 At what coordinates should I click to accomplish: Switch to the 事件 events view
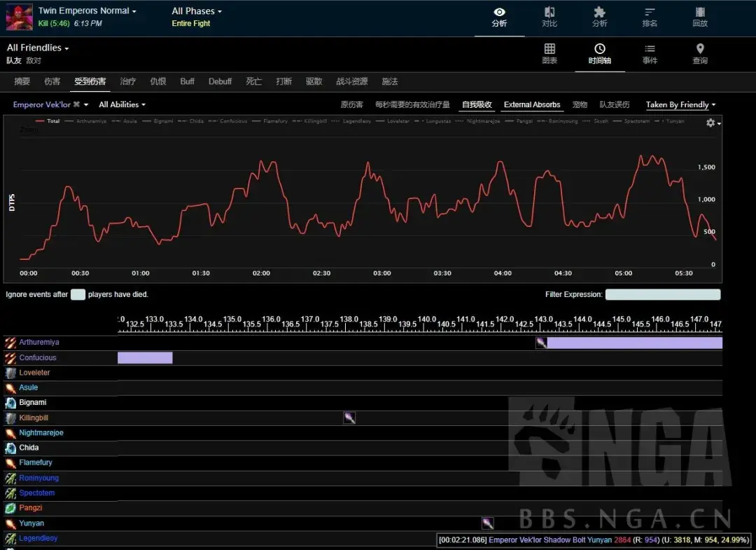650,54
